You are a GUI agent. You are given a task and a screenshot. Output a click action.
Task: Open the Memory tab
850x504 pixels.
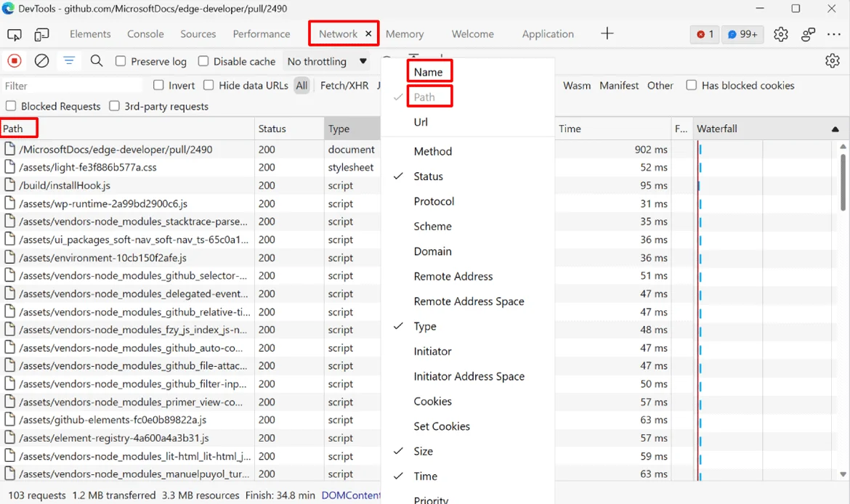point(405,33)
